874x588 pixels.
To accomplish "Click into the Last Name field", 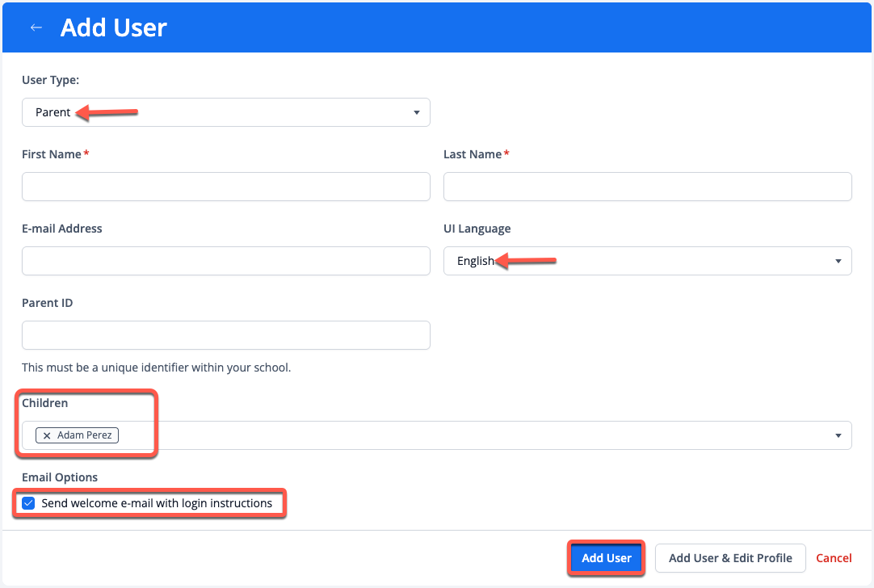I will tap(647, 187).
